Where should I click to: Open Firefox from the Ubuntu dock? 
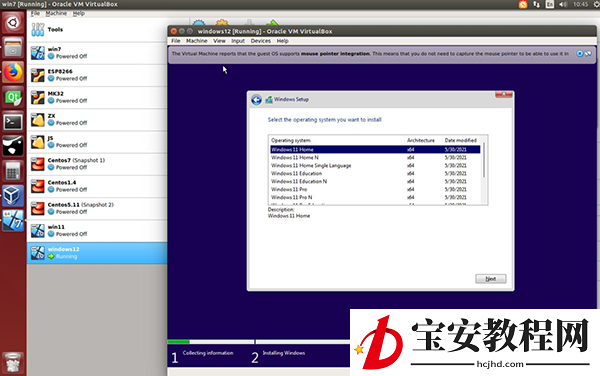pyautogui.click(x=13, y=72)
